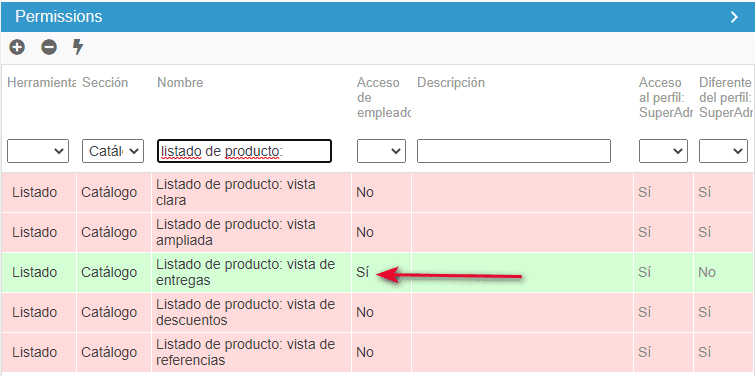Click the Descripción filter text field
The width and height of the screenshot is (755, 376).
click(514, 151)
